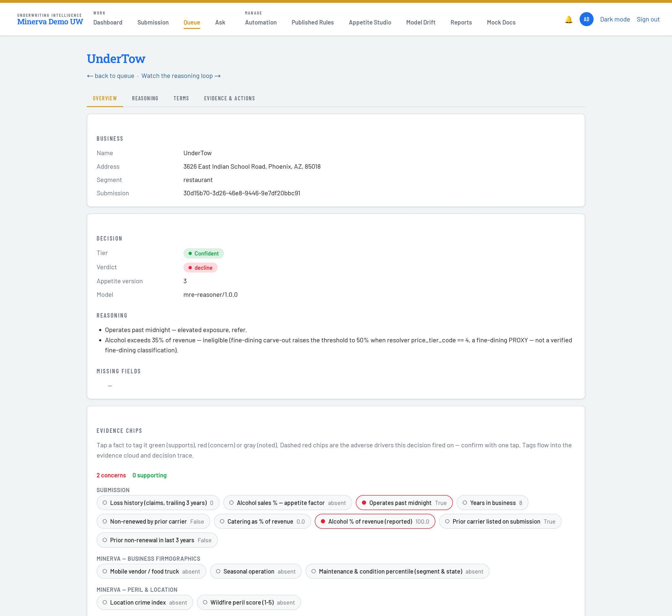The width and height of the screenshot is (672, 616).
Task: Tag the Wildfire peril score chip
Action: 249,602
